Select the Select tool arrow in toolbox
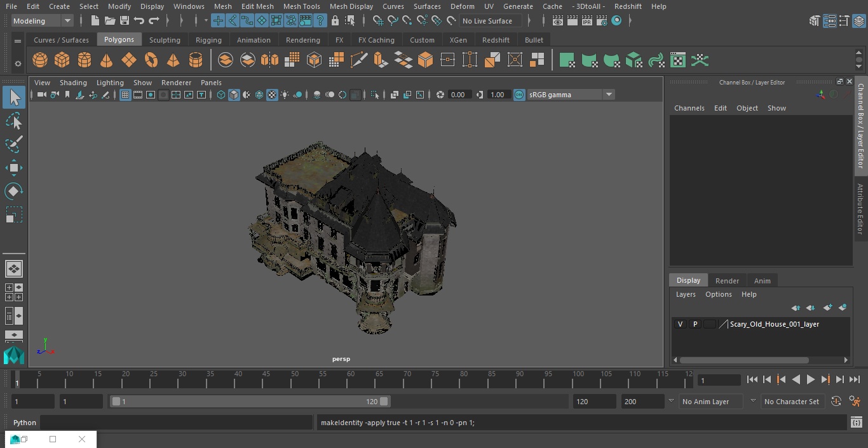The width and height of the screenshot is (868, 448). tap(14, 97)
